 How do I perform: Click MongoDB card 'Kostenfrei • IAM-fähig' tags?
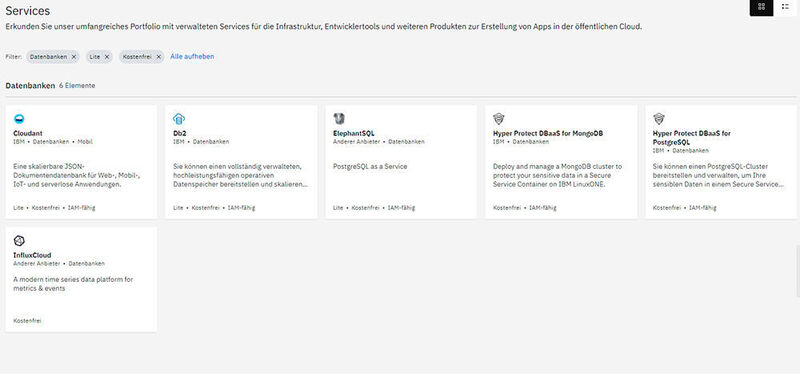525,208
